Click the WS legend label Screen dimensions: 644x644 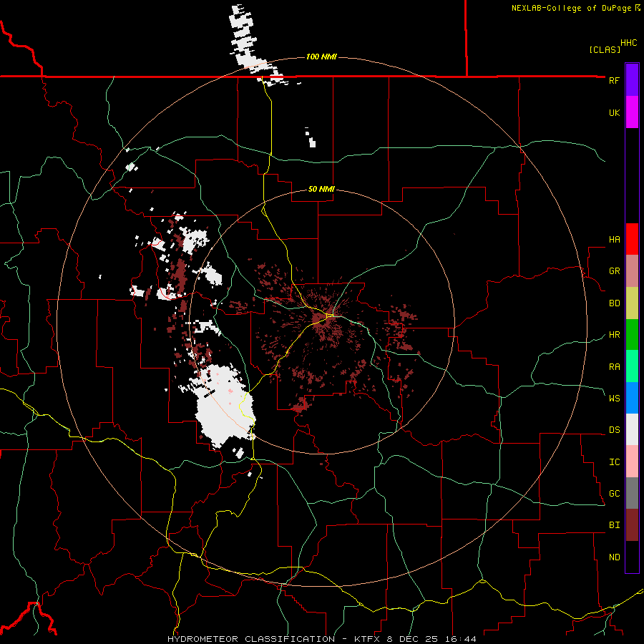click(614, 399)
